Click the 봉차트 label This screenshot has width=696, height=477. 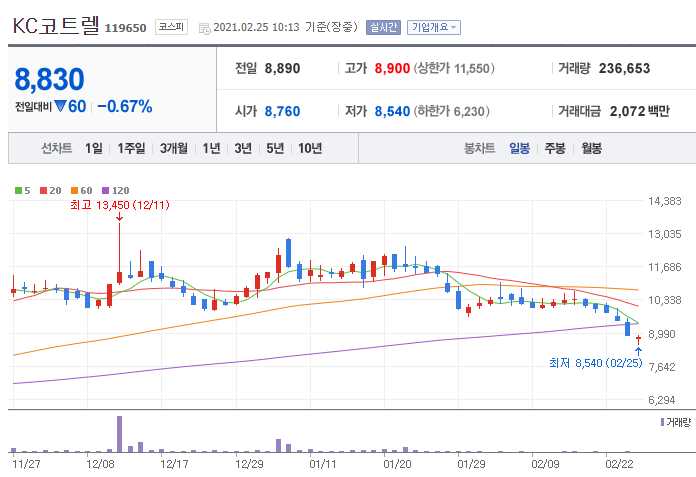tap(479, 148)
